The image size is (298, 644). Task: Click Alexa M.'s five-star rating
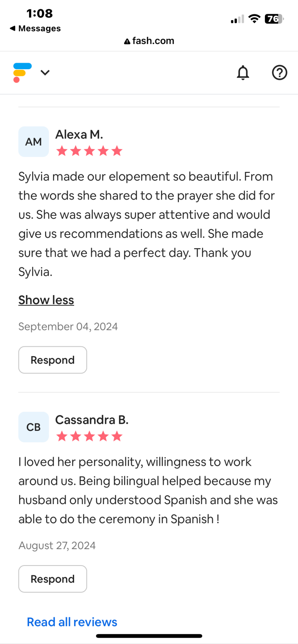[89, 151]
